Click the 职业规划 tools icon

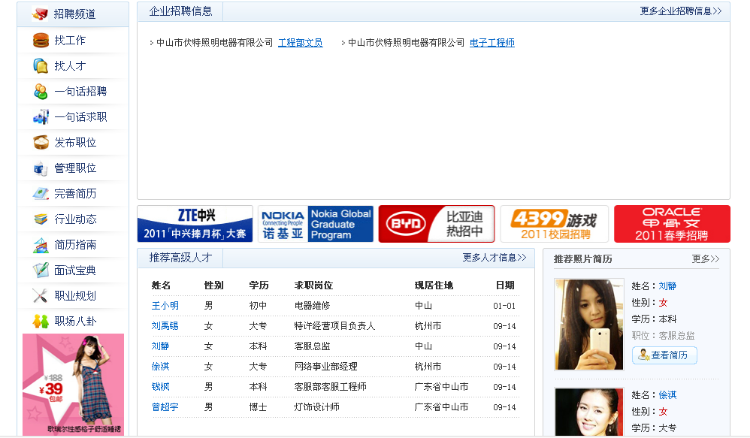click(41, 296)
